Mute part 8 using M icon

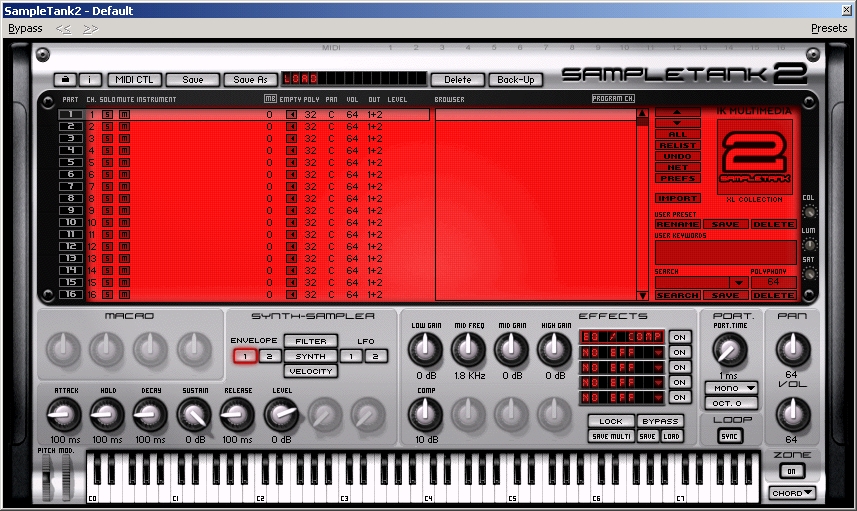click(x=125, y=199)
